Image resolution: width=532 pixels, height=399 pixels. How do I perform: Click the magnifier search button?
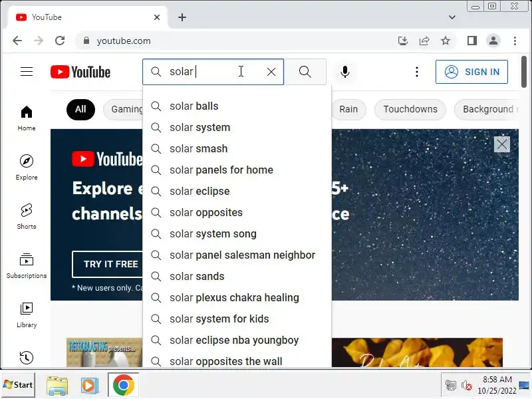tap(305, 72)
